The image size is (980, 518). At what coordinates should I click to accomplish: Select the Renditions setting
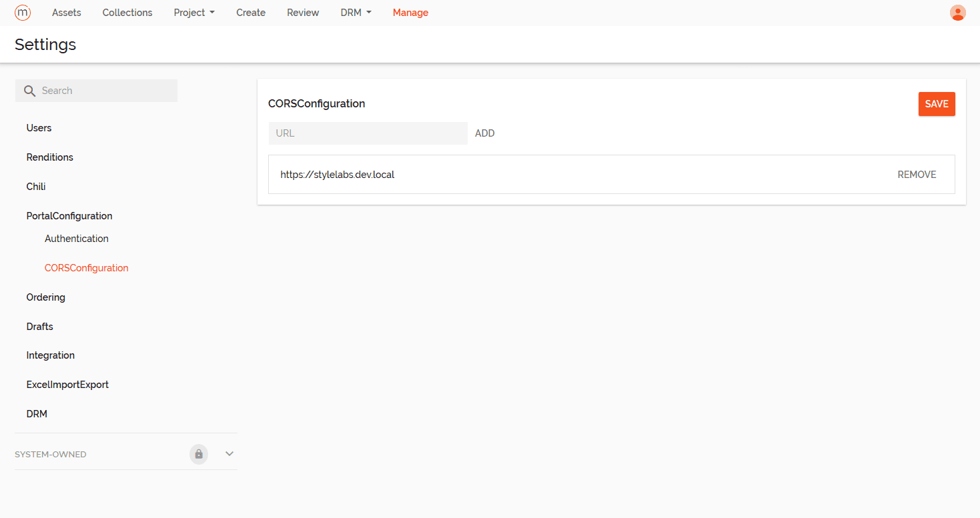point(50,157)
